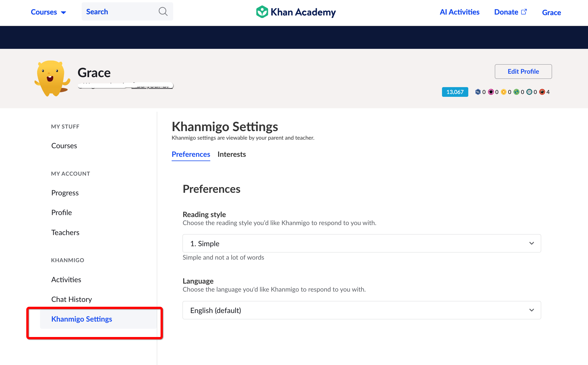
Task: Click the green earth badge icon
Action: (x=517, y=92)
